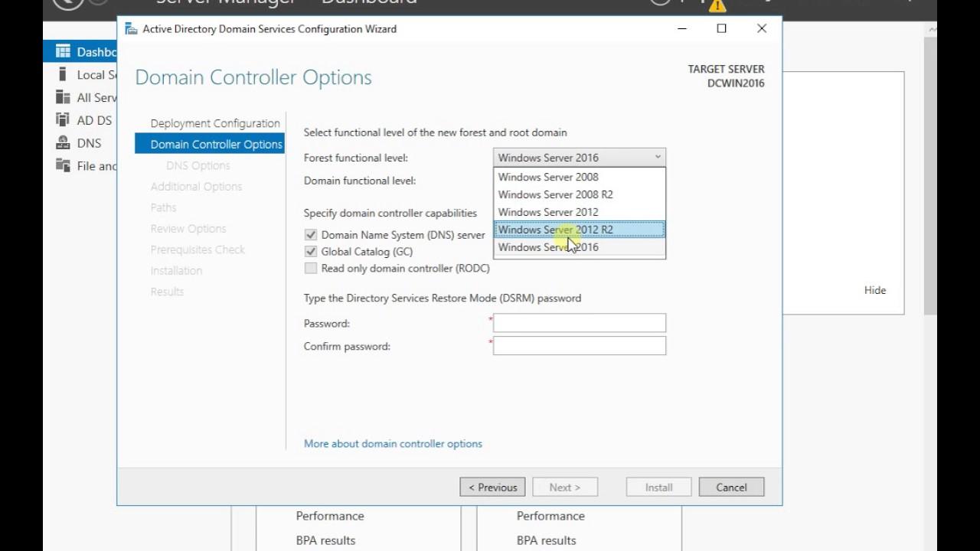Open the Deployment Configuration wizard step
The height and width of the screenshot is (551, 980).
pyautogui.click(x=215, y=123)
